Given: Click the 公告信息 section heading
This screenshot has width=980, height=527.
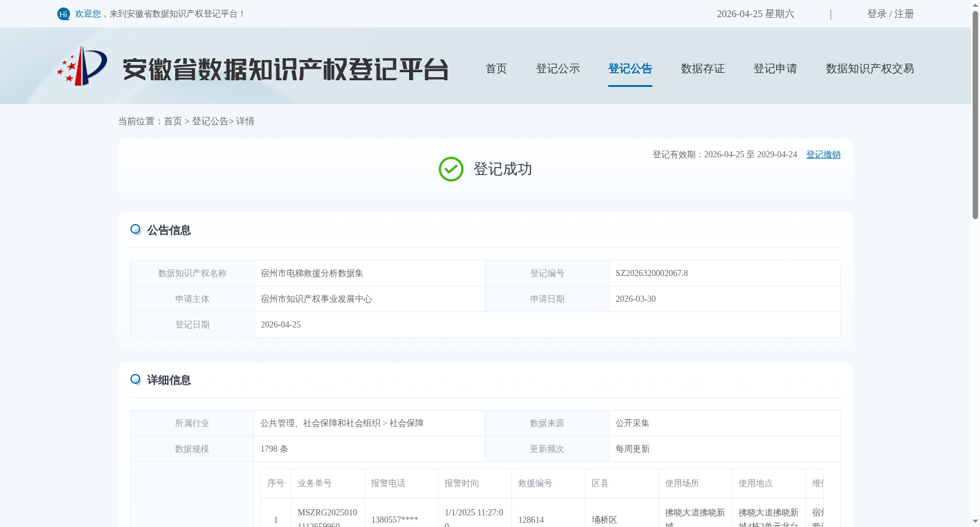Looking at the screenshot, I should pyautogui.click(x=168, y=230).
